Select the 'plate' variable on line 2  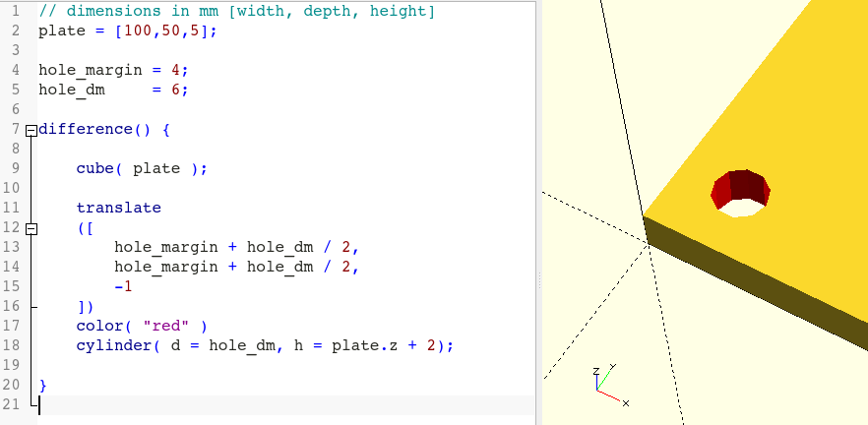[62, 31]
